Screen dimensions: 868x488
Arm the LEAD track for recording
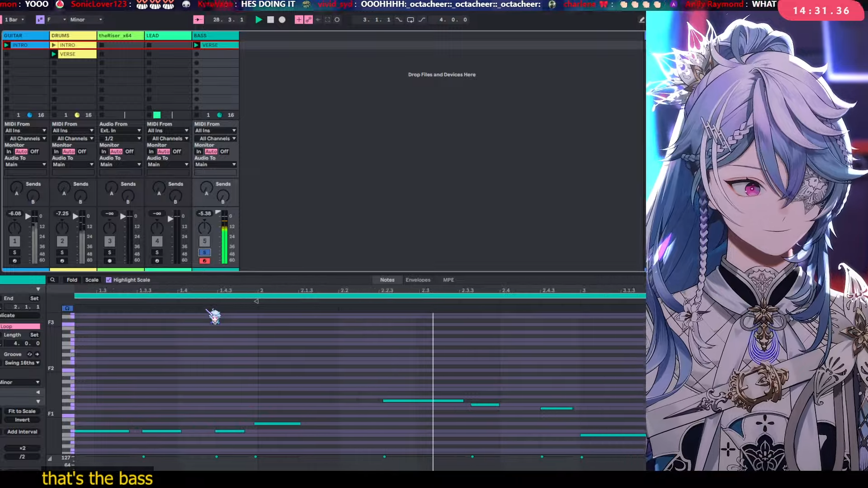(x=157, y=261)
